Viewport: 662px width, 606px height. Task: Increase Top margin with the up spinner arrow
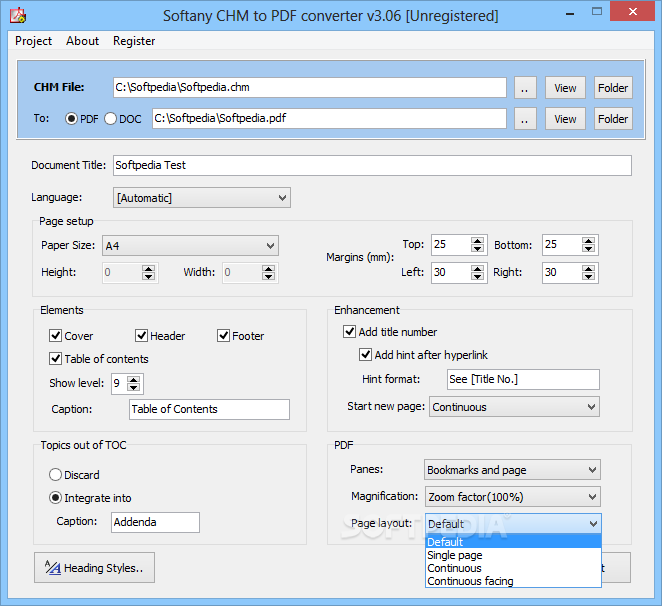477,241
